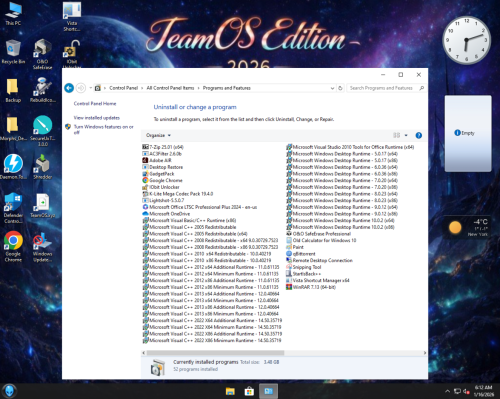Select Desktop Restore program entry
The height and width of the screenshot is (399, 500).
[163, 167]
